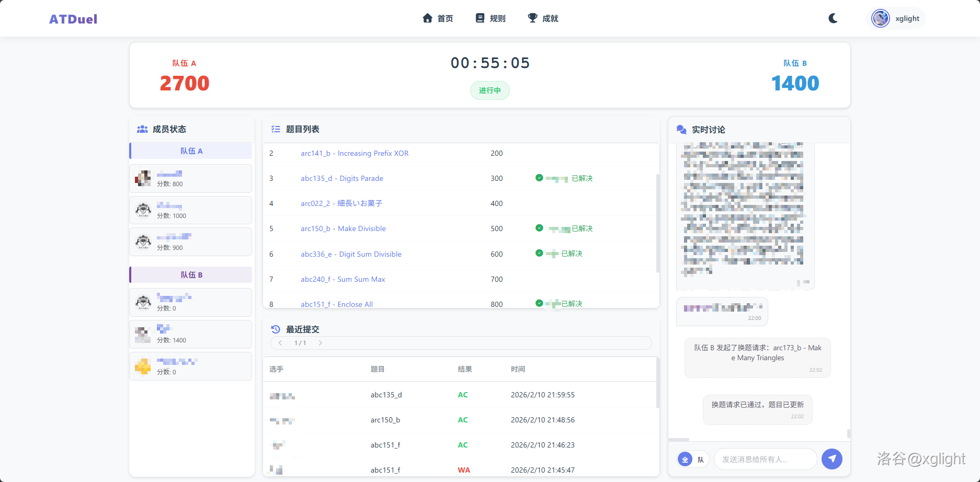980x482 pixels.
Task: Click the home icon for 首页
Action: click(427, 18)
